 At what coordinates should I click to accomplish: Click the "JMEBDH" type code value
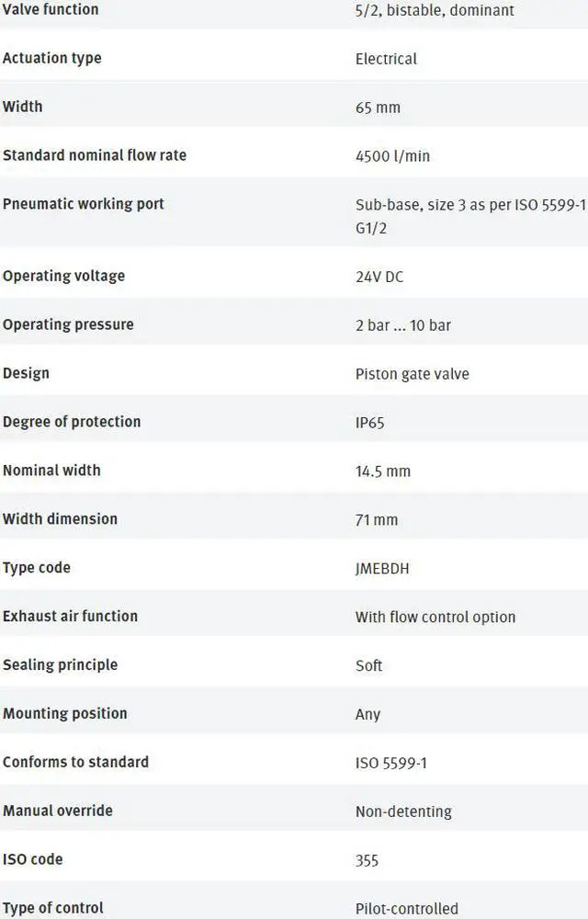click(382, 569)
